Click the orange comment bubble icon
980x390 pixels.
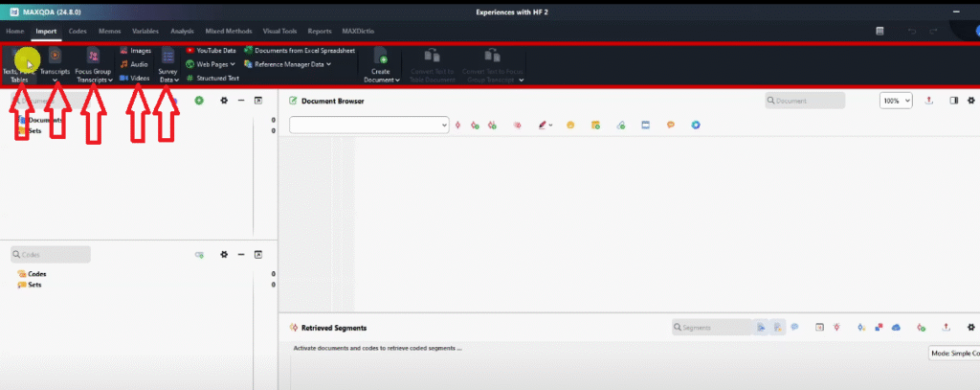671,126
